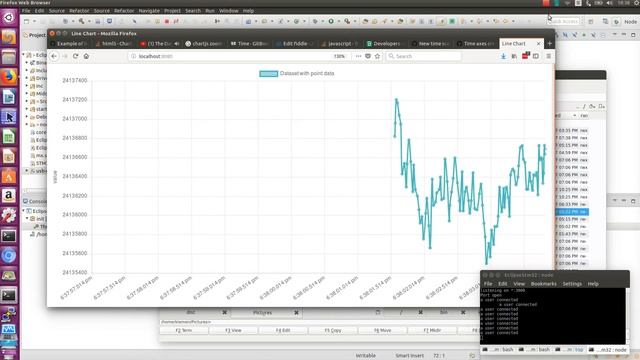Click red extension icon with badge
Screen dimensions: 640x360
[x=525, y=56]
